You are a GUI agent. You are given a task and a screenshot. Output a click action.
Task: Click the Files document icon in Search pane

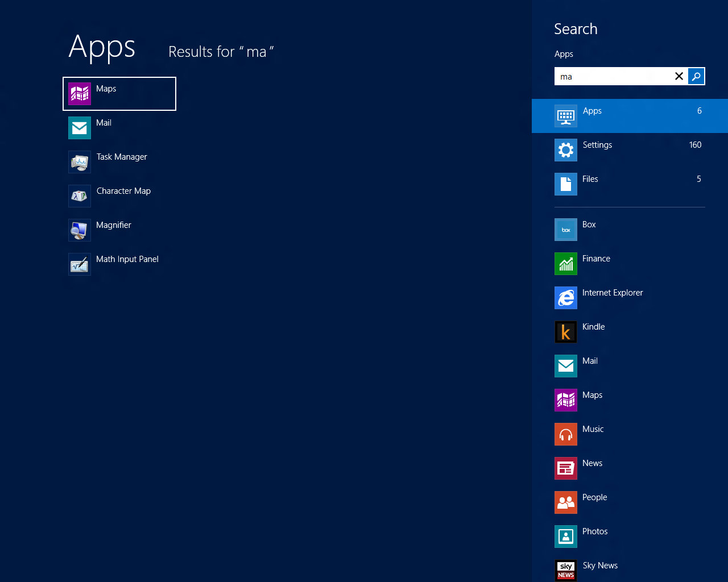(566, 184)
